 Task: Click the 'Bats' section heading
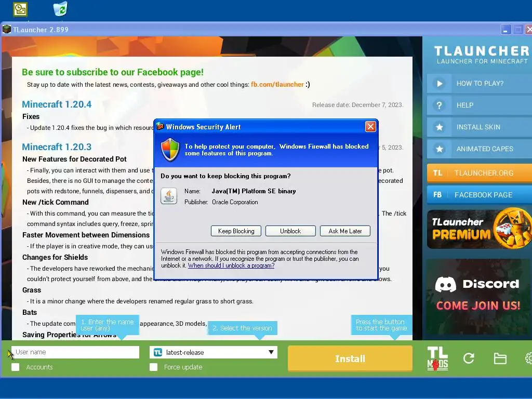pos(30,312)
